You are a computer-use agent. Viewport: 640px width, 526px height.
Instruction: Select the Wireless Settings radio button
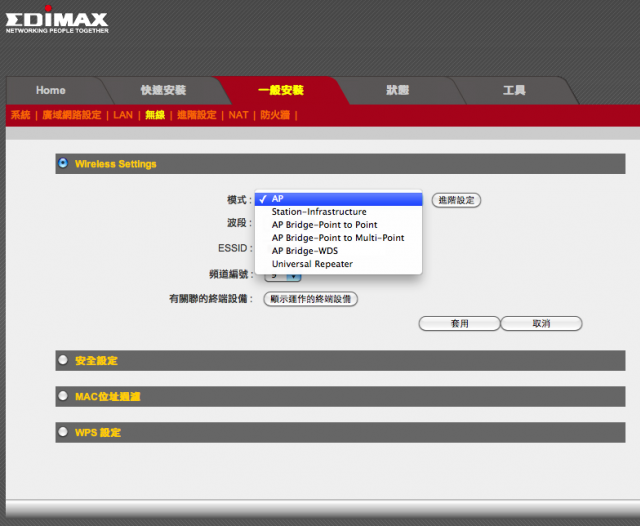click(x=63, y=163)
